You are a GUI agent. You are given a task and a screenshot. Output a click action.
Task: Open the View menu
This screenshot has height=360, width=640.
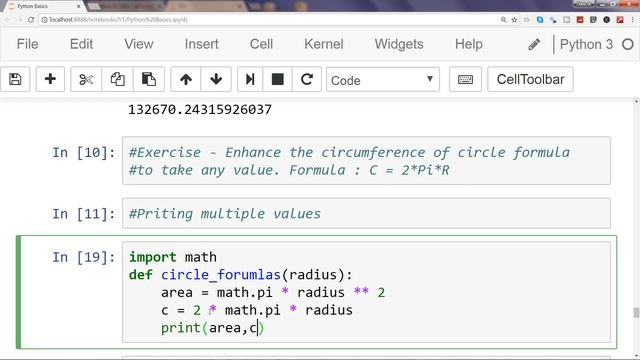pos(139,44)
